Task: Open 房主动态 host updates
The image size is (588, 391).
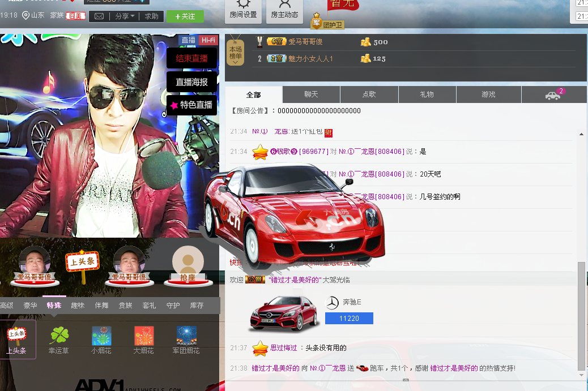Action: point(284,11)
